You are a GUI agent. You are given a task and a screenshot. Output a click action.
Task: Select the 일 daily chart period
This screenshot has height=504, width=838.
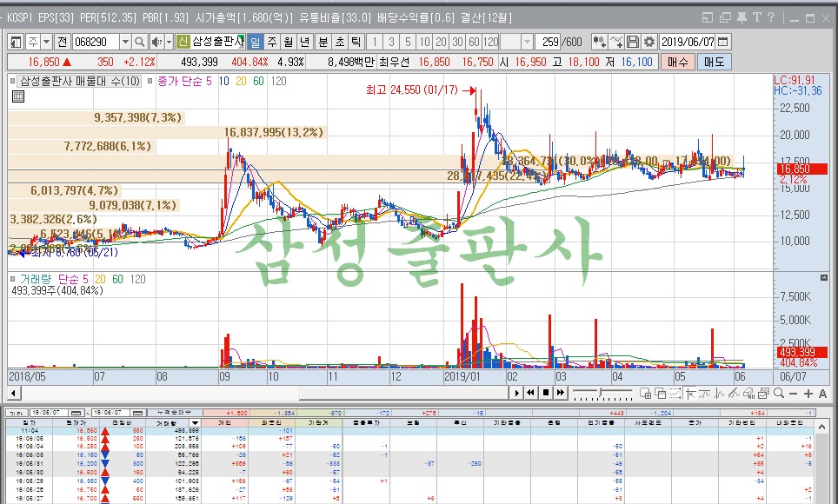coord(255,42)
